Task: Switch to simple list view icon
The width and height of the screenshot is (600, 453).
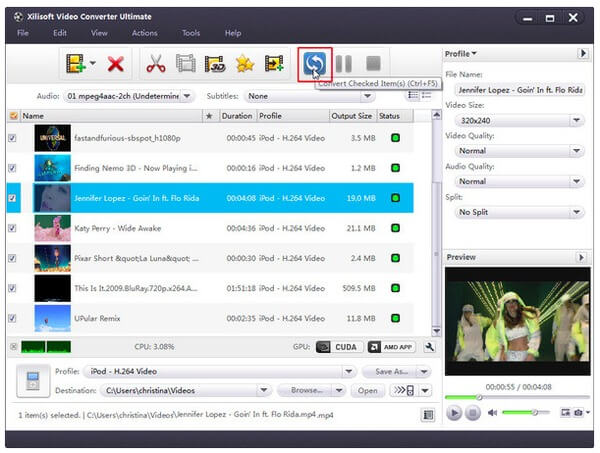Action: pos(426,96)
